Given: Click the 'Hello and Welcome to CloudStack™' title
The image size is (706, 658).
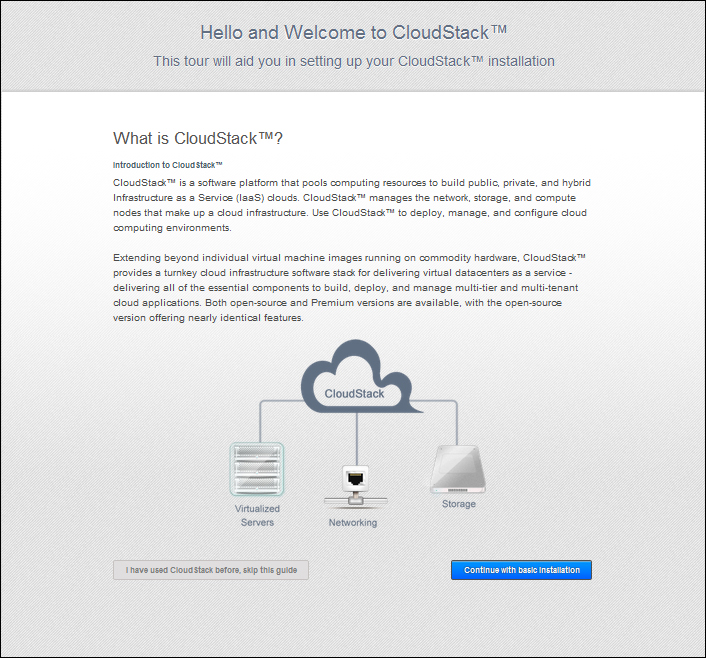Looking at the screenshot, I should pos(353,32).
